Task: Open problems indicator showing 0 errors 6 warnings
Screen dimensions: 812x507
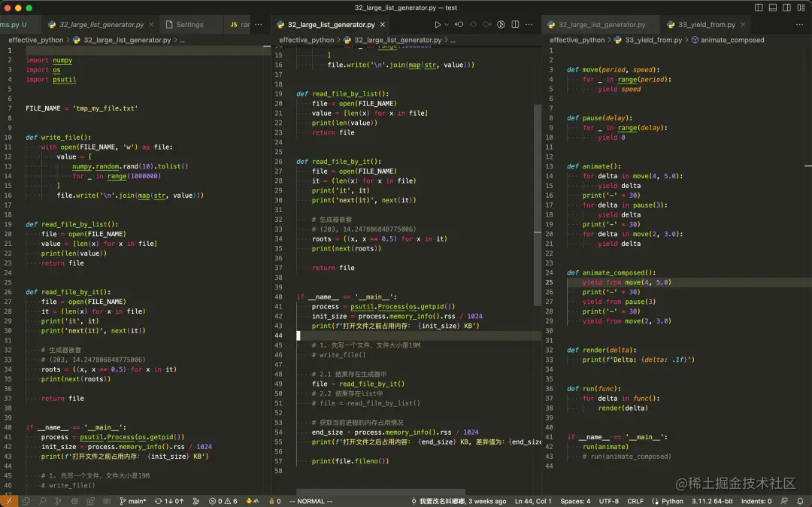Action: 223,501
